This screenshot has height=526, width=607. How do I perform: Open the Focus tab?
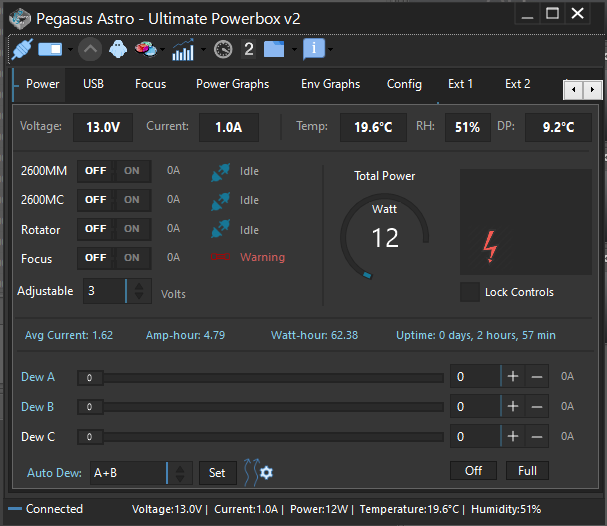pyautogui.click(x=151, y=84)
